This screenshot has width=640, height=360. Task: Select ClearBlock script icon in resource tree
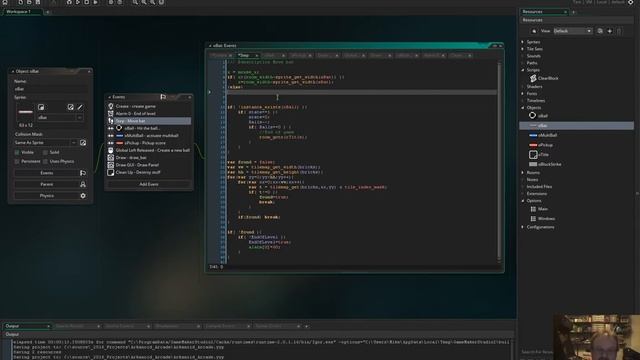(x=533, y=78)
